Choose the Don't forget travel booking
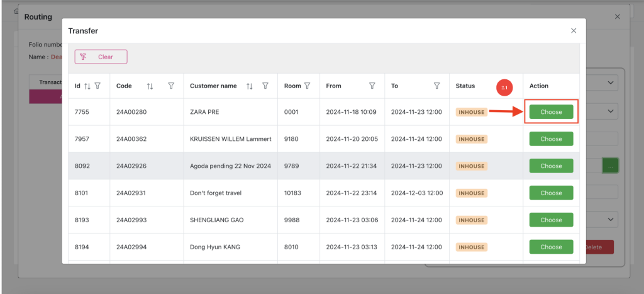Viewport: 644px width, 294px height. tap(551, 193)
